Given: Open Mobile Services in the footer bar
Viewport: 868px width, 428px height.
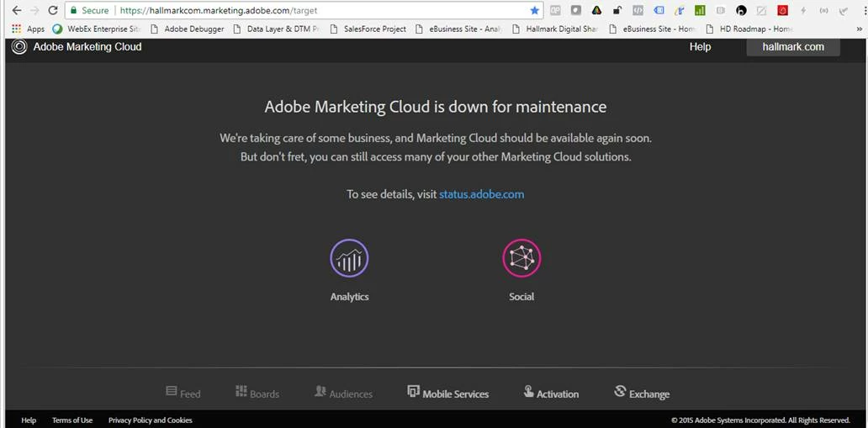Looking at the screenshot, I should click(447, 393).
